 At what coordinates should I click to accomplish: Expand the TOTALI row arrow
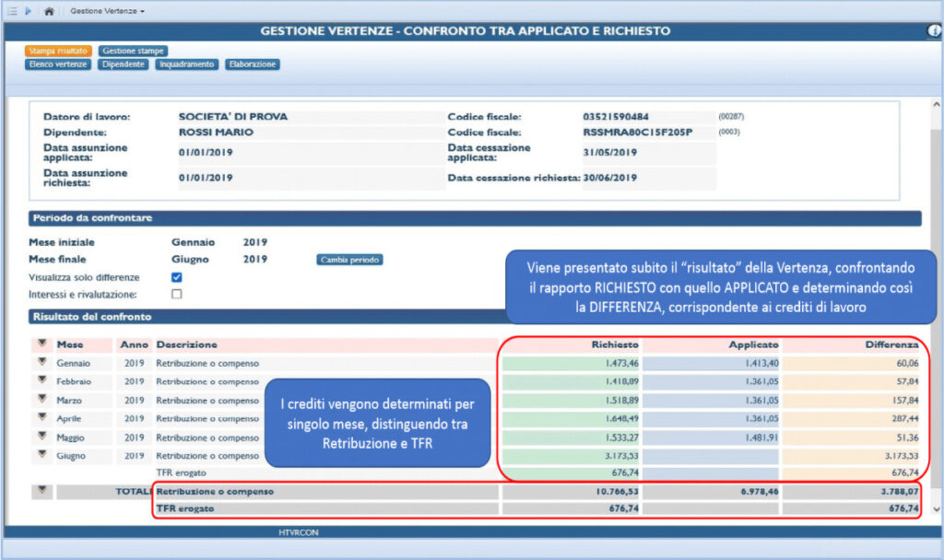point(42,490)
